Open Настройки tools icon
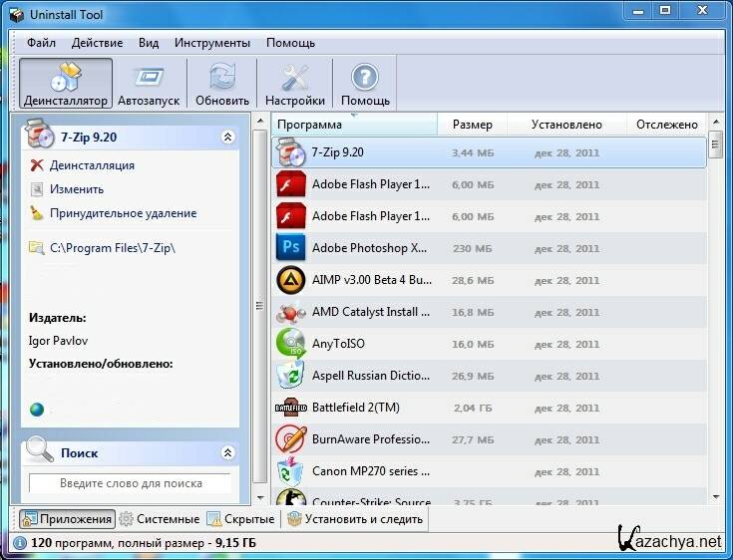Image resolution: width=733 pixels, height=560 pixels. 294,79
